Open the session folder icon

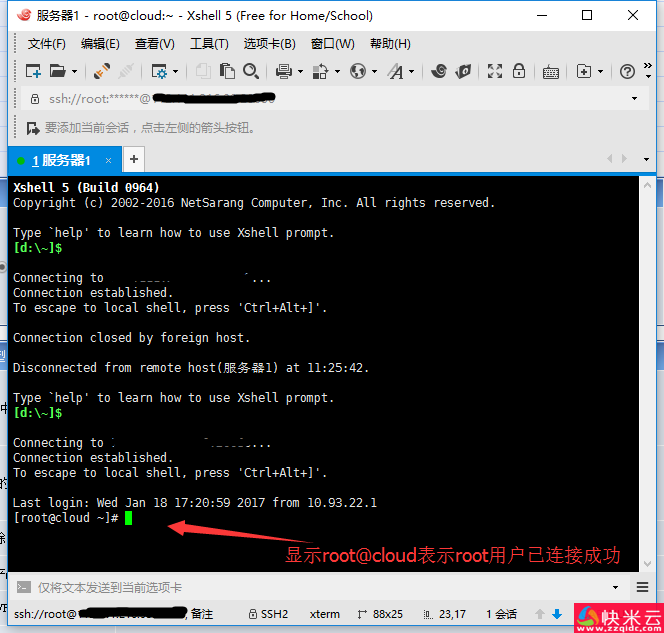click(x=57, y=71)
